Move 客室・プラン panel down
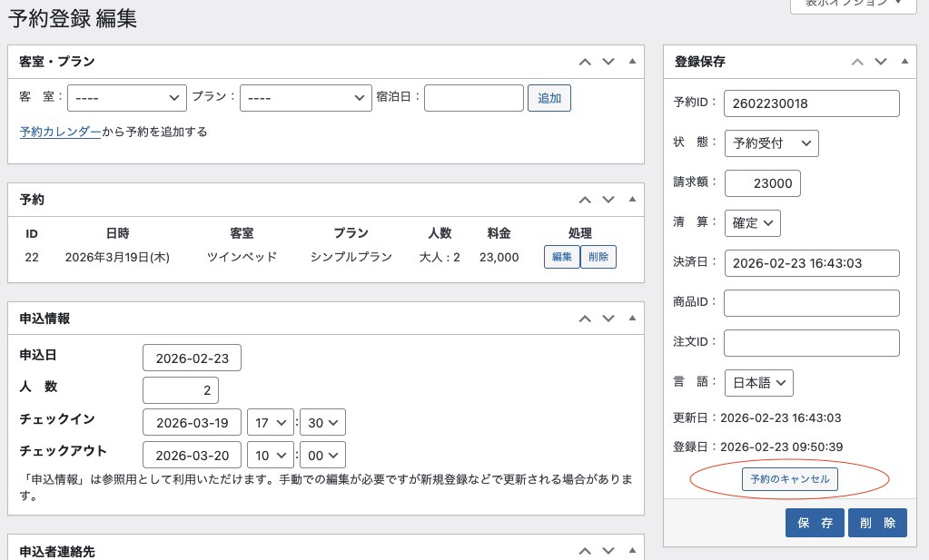 pos(608,62)
